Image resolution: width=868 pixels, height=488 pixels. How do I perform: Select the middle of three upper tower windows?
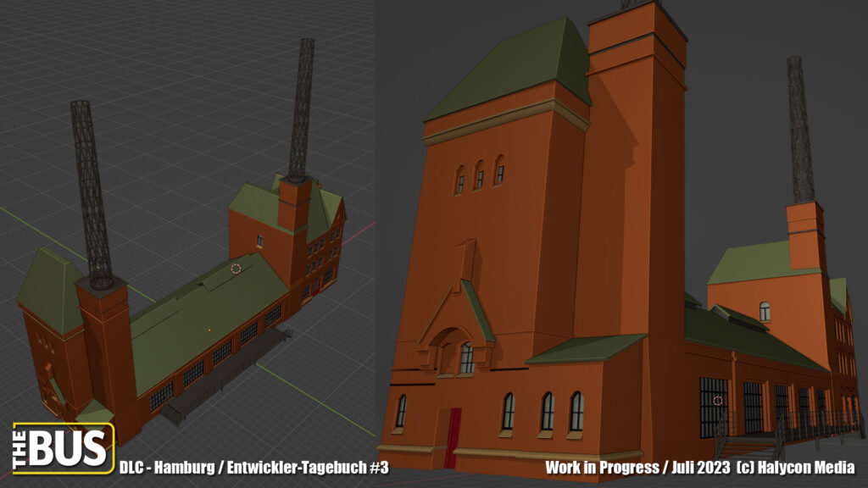479,175
